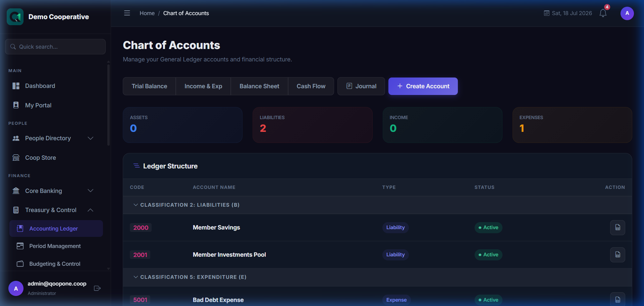Click Active status for Member Investments Pool
The width and height of the screenshot is (644, 306).
pos(488,255)
